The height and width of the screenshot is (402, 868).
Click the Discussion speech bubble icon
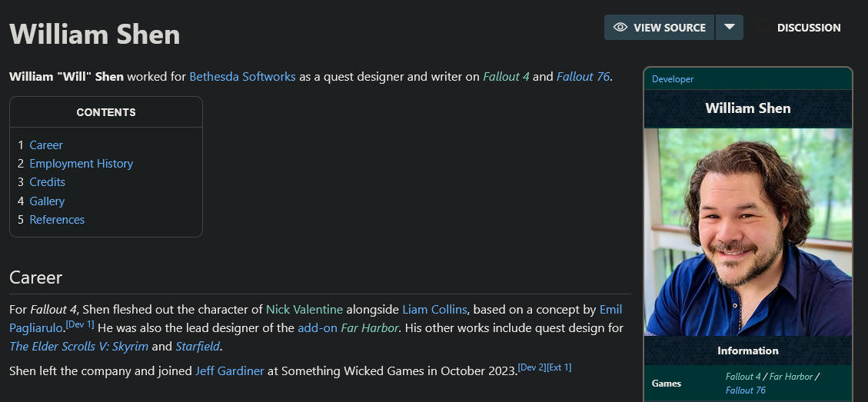[763, 27]
